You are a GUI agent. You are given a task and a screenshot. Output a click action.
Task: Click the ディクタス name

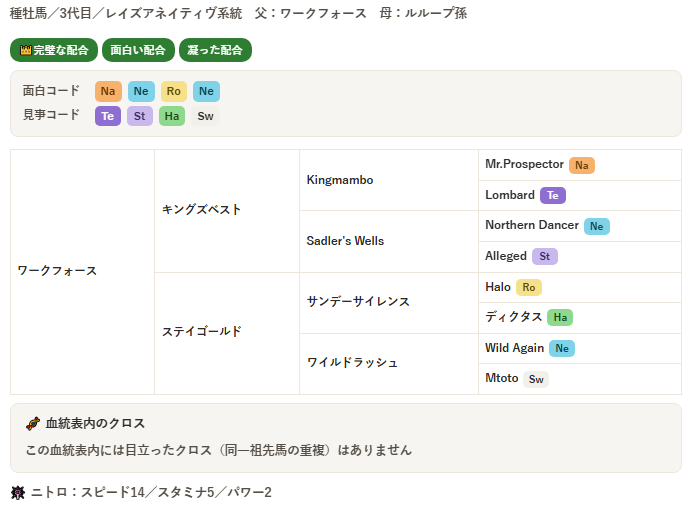pos(514,317)
